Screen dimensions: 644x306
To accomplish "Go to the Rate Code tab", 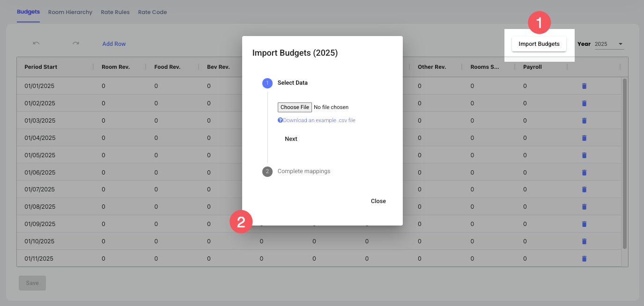I will (x=152, y=12).
